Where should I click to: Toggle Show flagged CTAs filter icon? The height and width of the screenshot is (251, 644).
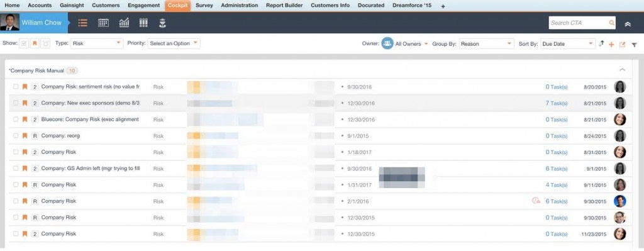pyautogui.click(x=35, y=43)
